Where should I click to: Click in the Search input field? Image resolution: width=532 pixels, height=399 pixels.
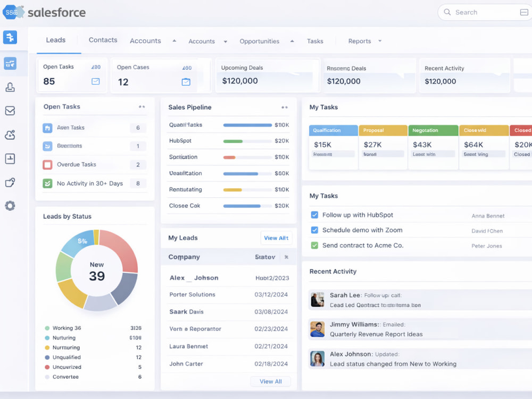pyautogui.click(x=485, y=12)
